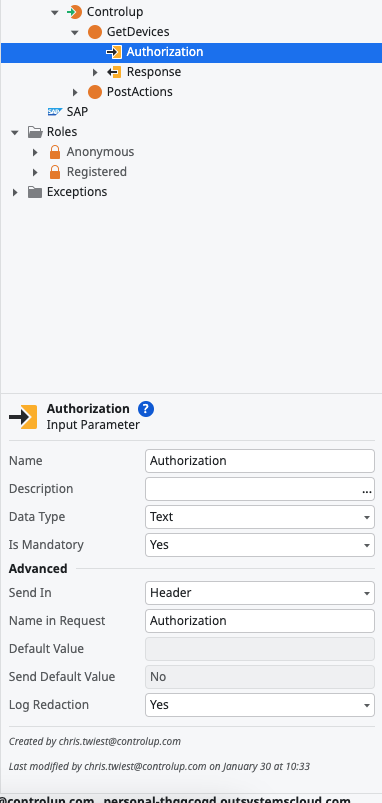Click the Response output parameter icon
This screenshot has height=803, width=382.
114,72
